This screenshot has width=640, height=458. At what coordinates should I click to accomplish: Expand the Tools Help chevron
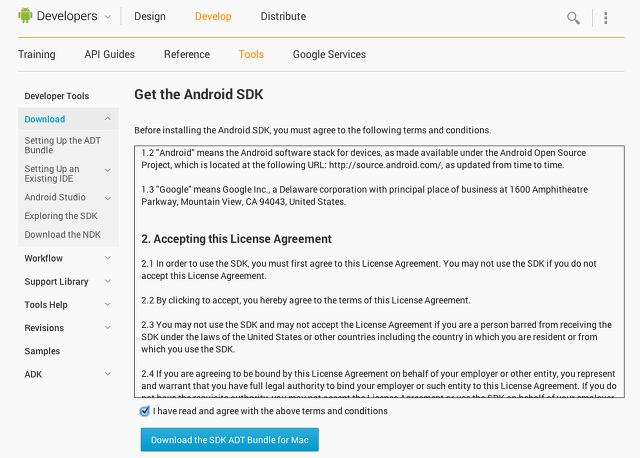coord(108,304)
